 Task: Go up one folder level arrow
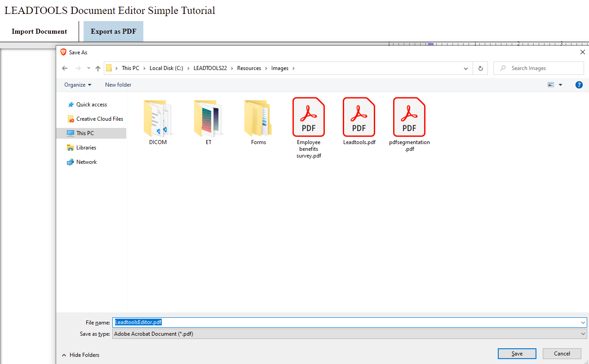click(x=98, y=68)
